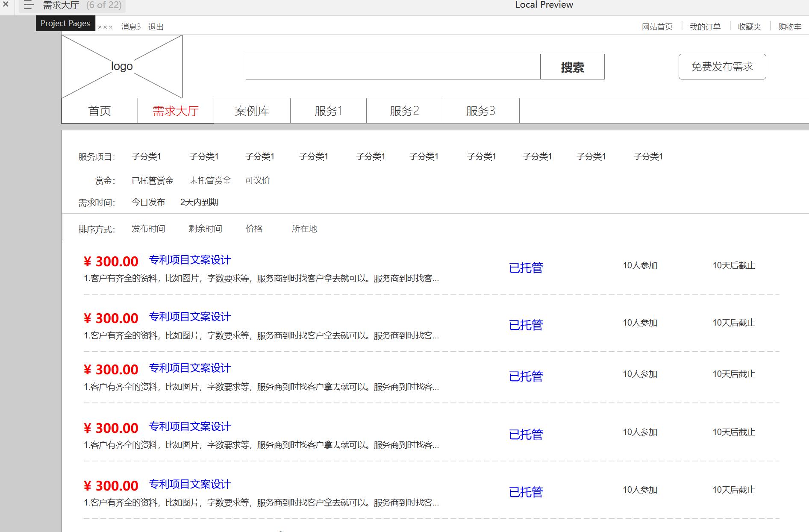Click 10人参加 in the second listing
This screenshot has width=809, height=532.
(640, 323)
